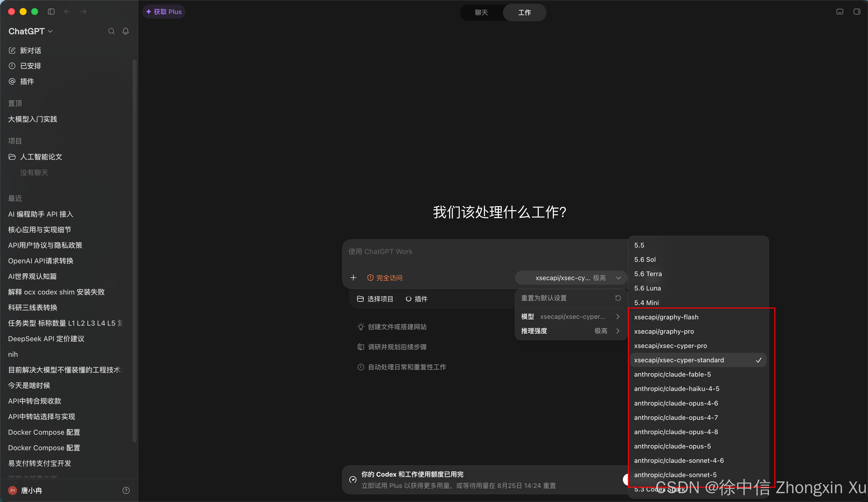Open chat 今天是啥时候

pyautogui.click(x=29, y=385)
